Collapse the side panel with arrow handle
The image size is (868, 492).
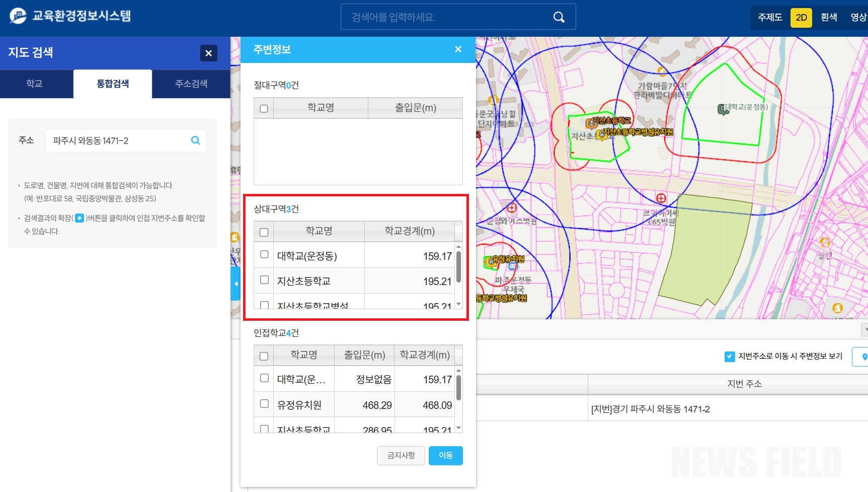click(x=235, y=284)
